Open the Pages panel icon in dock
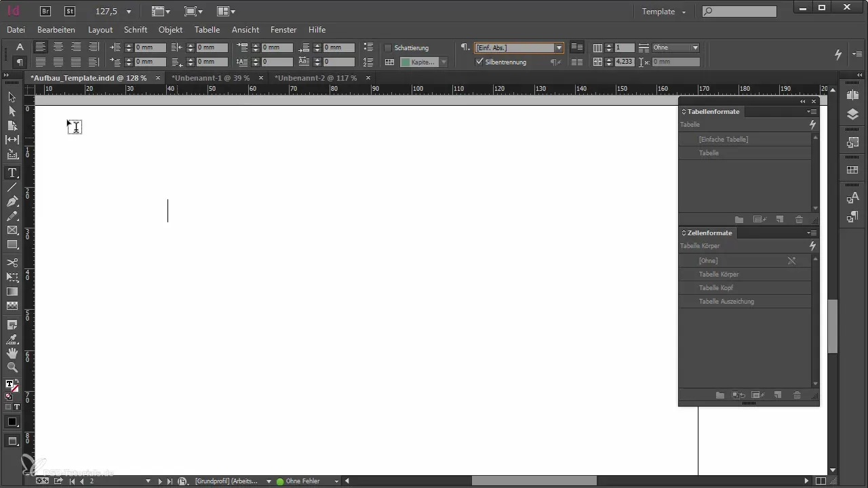868x488 pixels. 853,95
